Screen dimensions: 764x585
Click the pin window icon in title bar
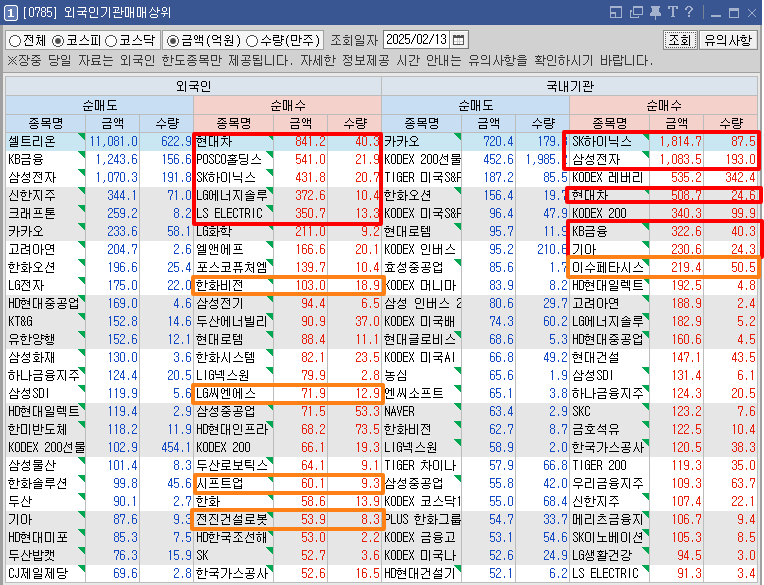[653, 12]
